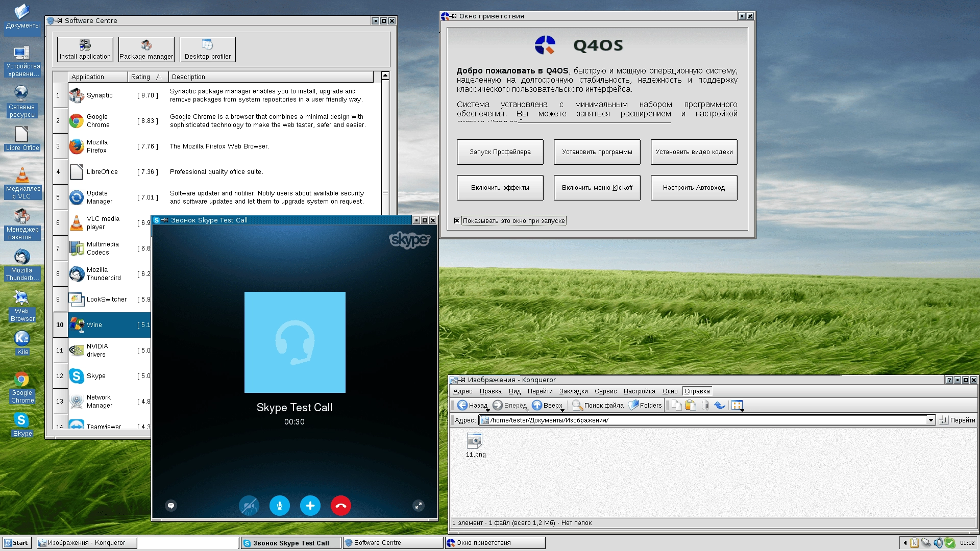980x551 pixels.
Task: Click Запуск Профайлера button
Action: pos(500,152)
